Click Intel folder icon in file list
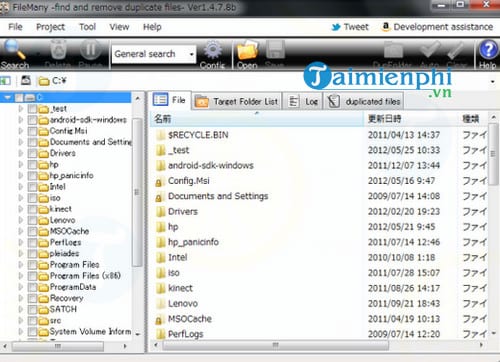Screen dimensions: 500x362 [x=161, y=258]
